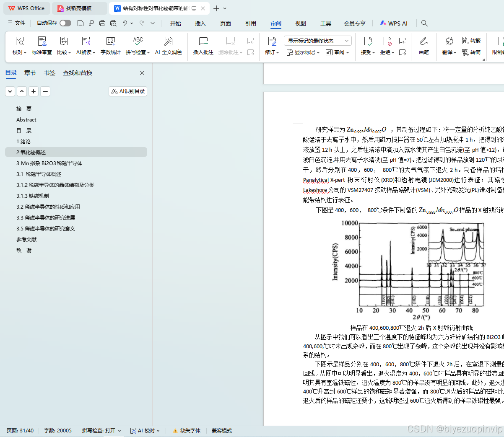Open the undo history dropdown arrow
This screenshot has width=504, height=437.
coord(132,23)
